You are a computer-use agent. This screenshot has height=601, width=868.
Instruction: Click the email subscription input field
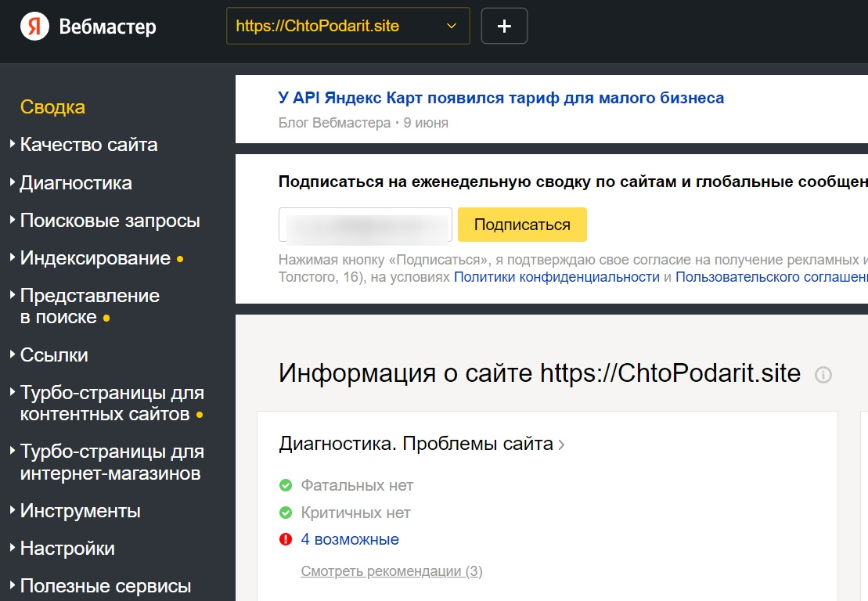[x=365, y=225]
